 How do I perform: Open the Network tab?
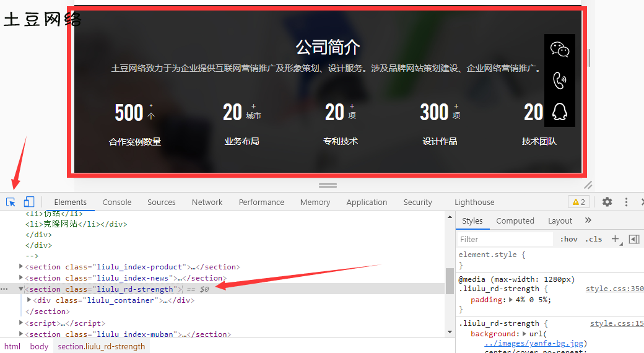point(207,202)
